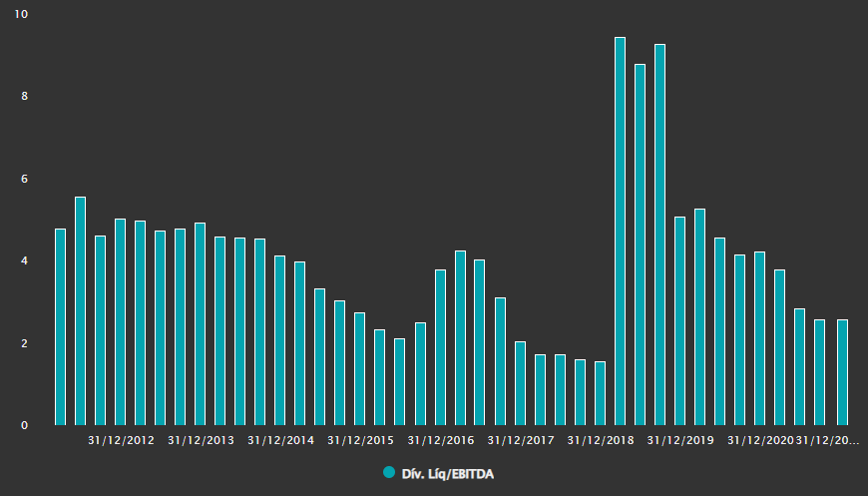Viewport: 868px width, 496px height.
Task: Click the tallest bar in the chart
Action: coord(620,232)
